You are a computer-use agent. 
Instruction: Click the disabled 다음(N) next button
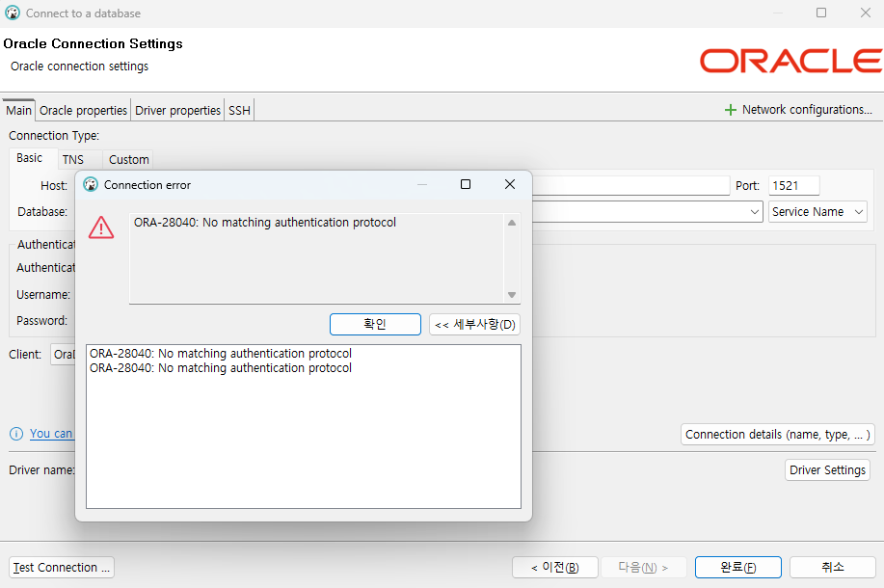click(643, 568)
